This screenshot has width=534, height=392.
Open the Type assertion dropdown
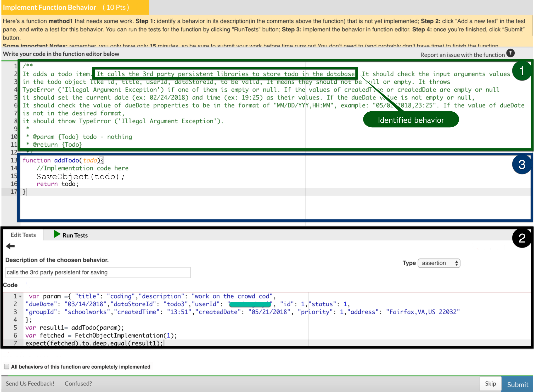click(x=439, y=263)
